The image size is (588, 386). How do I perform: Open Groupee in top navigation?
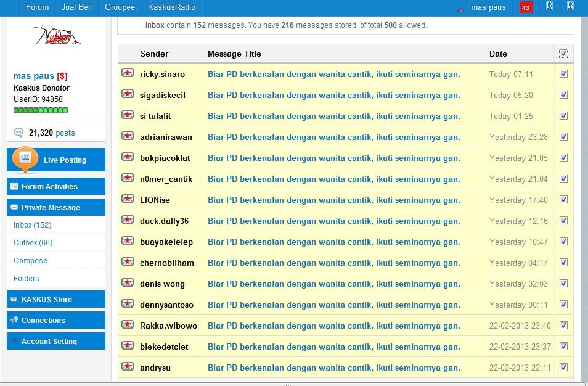120,7
